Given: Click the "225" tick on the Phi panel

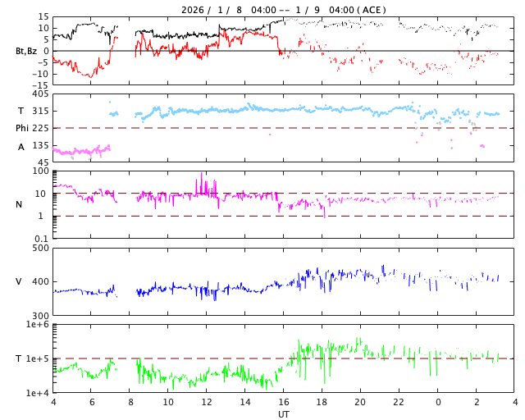Looking at the screenshot, I should pyautogui.click(x=40, y=128).
